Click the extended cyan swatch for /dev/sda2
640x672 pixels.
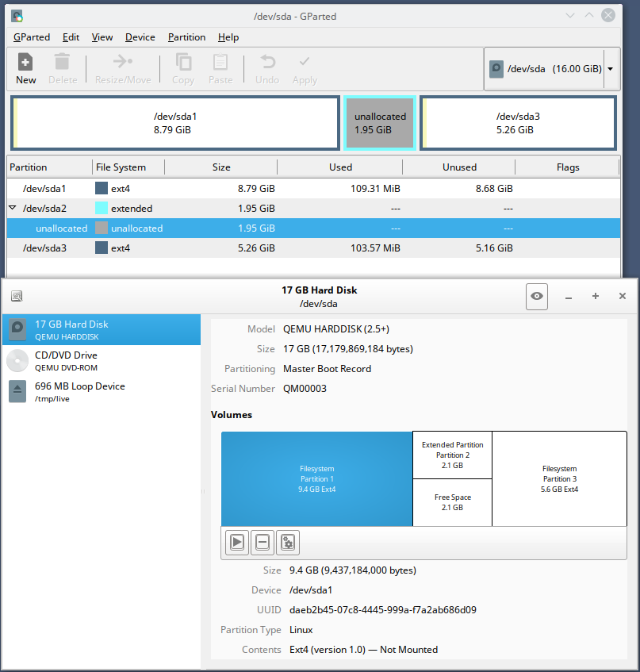point(102,208)
